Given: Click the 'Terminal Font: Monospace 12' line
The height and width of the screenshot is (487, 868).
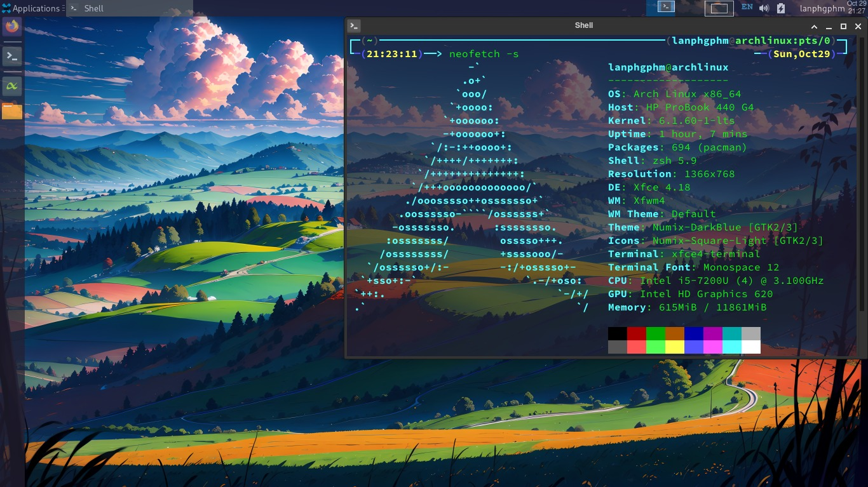Looking at the screenshot, I should pyautogui.click(x=693, y=267).
